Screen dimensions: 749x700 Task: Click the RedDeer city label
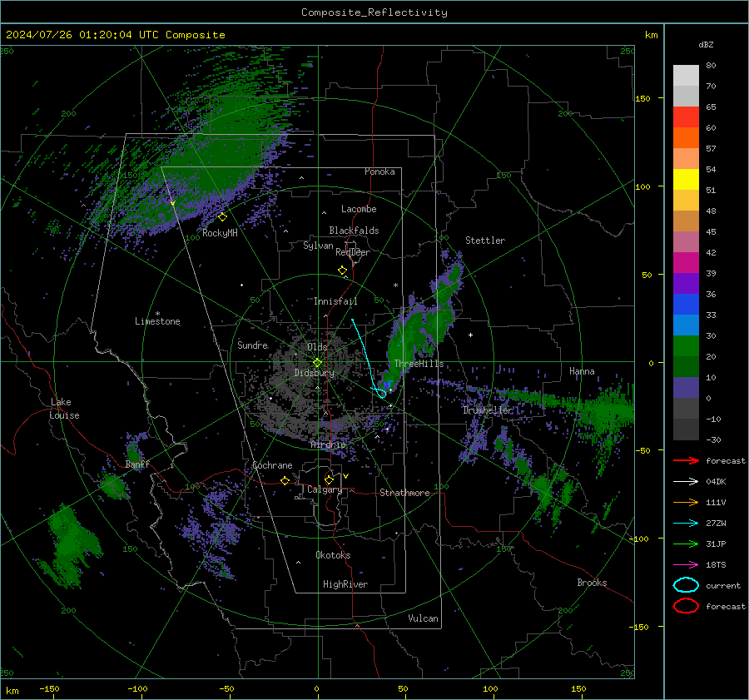coord(353,252)
